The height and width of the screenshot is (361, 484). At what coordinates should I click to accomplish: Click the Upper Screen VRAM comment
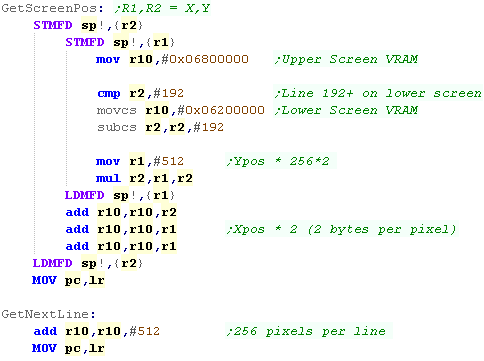tap(346, 59)
